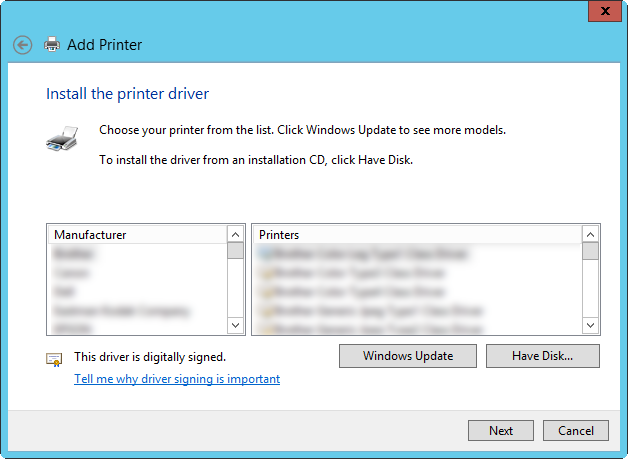This screenshot has height=459, width=628.
Task: Click the Manufacturer list scrollbar thumb
Action: pos(236,251)
